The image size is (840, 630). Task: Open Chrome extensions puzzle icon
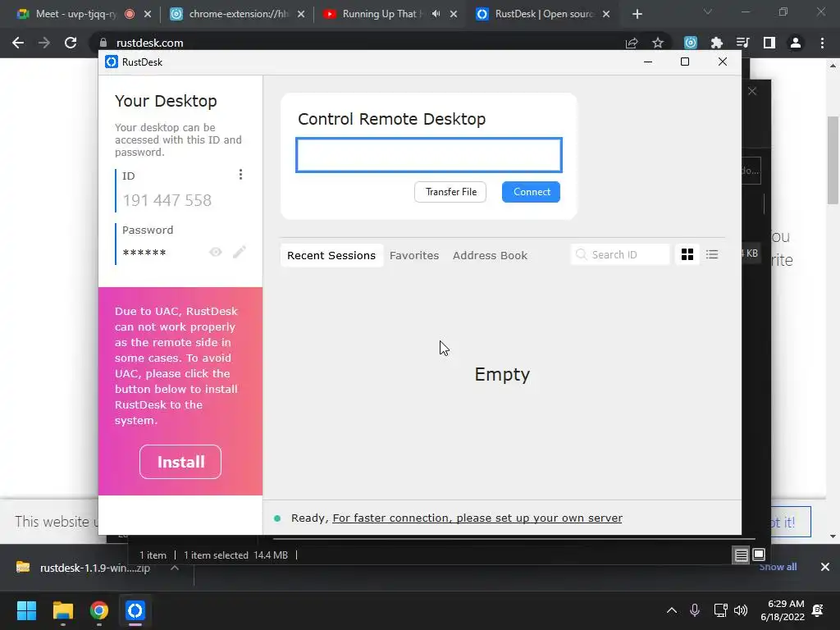(716, 43)
